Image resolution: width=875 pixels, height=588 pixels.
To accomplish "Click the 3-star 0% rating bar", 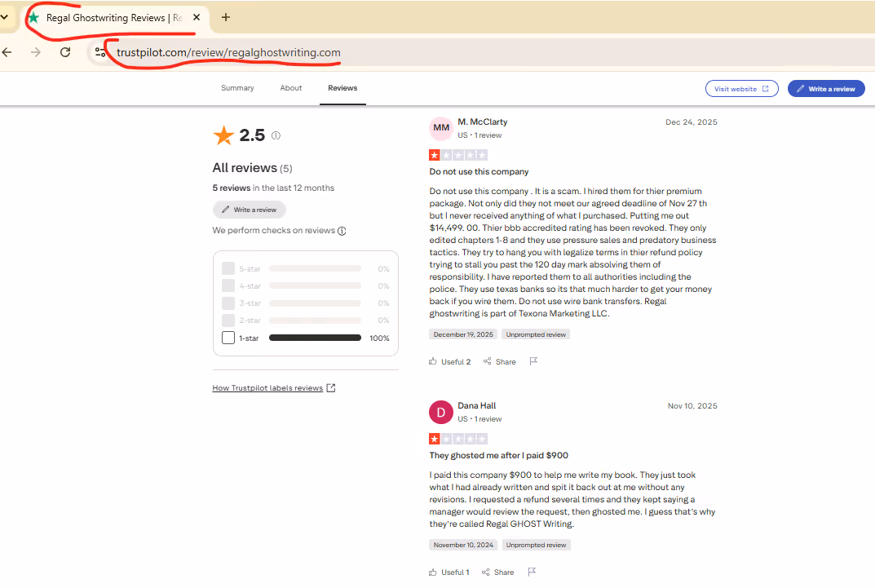I will click(316, 303).
